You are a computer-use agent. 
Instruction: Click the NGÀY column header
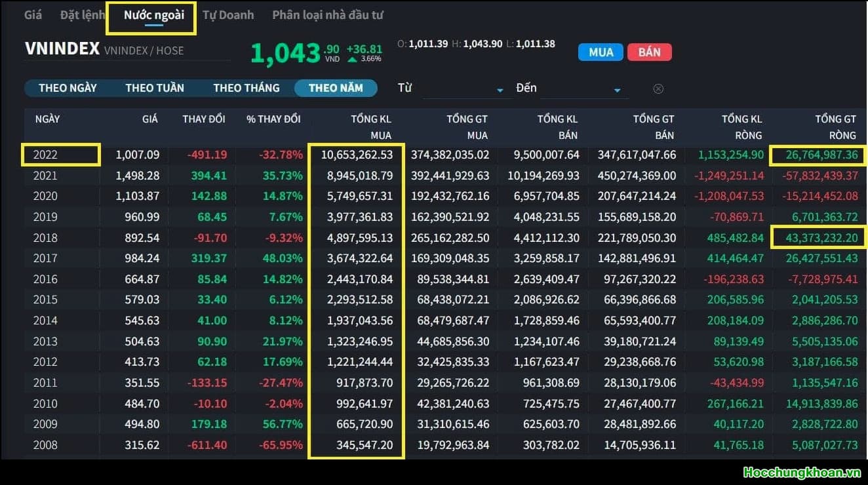(47, 119)
